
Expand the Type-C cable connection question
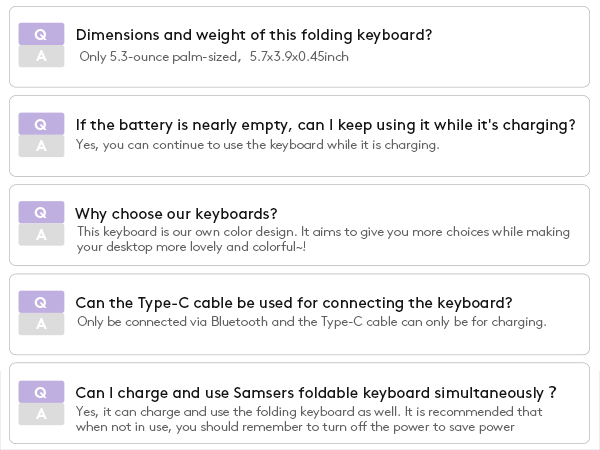(x=294, y=303)
